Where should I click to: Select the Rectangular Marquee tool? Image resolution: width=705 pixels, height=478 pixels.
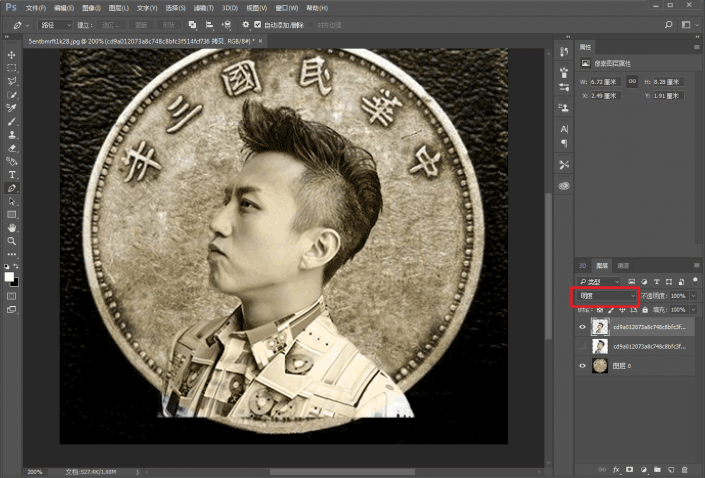[12, 68]
